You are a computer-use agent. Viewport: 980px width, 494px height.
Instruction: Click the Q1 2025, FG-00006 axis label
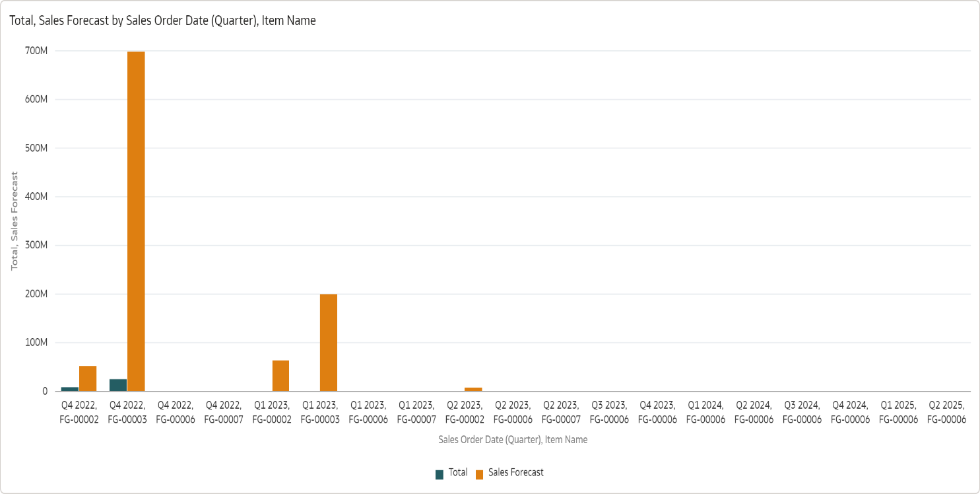898,412
